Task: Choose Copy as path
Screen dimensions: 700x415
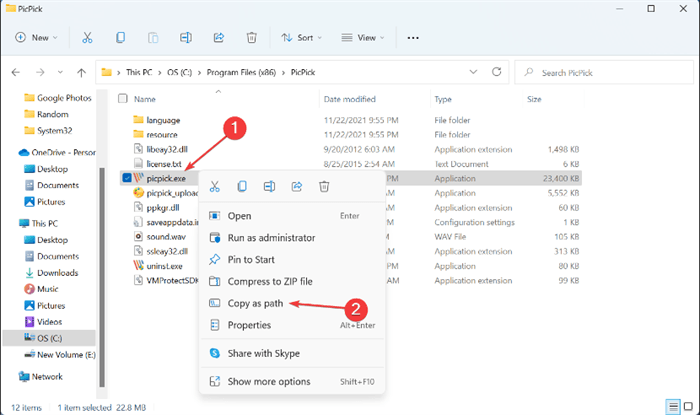Action: click(292, 303)
